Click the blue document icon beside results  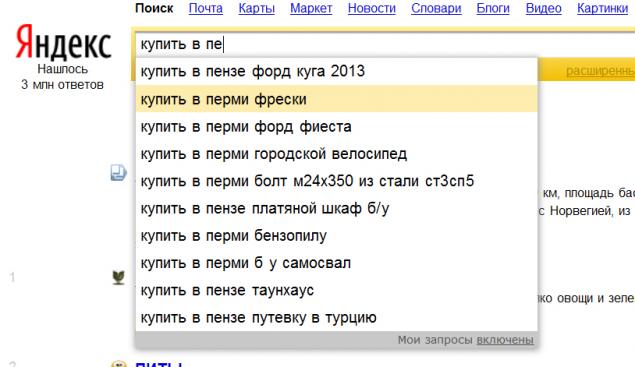click(x=118, y=173)
